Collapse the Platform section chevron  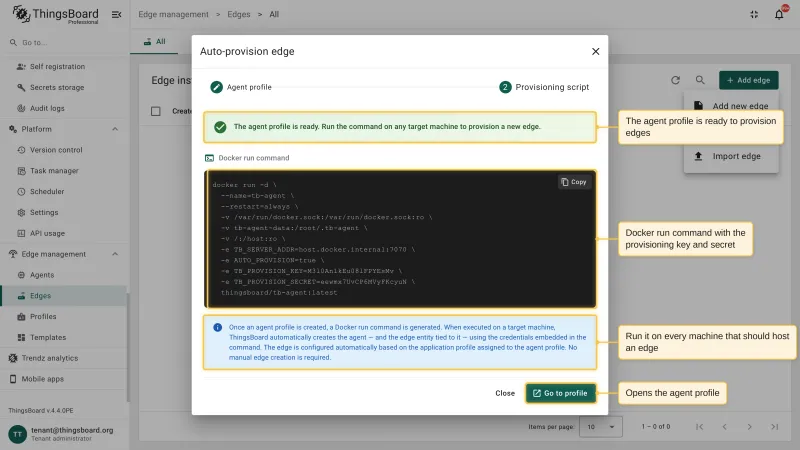coord(115,129)
